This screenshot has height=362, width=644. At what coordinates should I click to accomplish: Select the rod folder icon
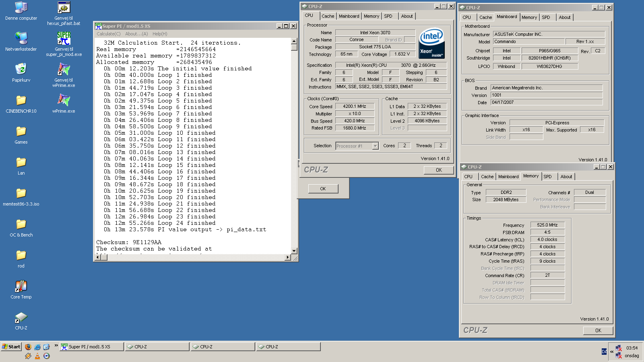coord(21,259)
